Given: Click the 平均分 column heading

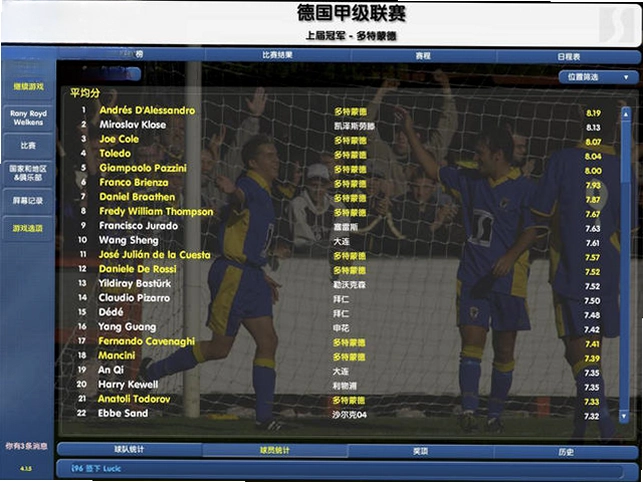Looking at the screenshot, I should tap(84, 93).
